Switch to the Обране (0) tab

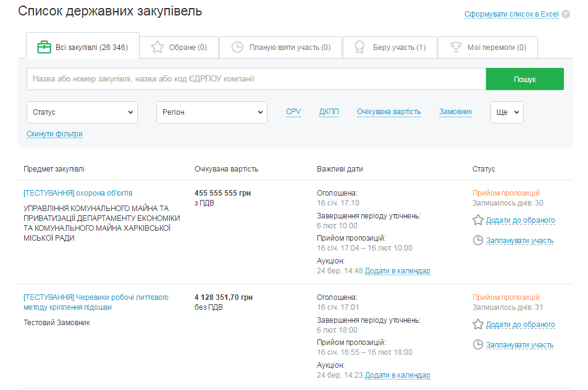tap(178, 48)
